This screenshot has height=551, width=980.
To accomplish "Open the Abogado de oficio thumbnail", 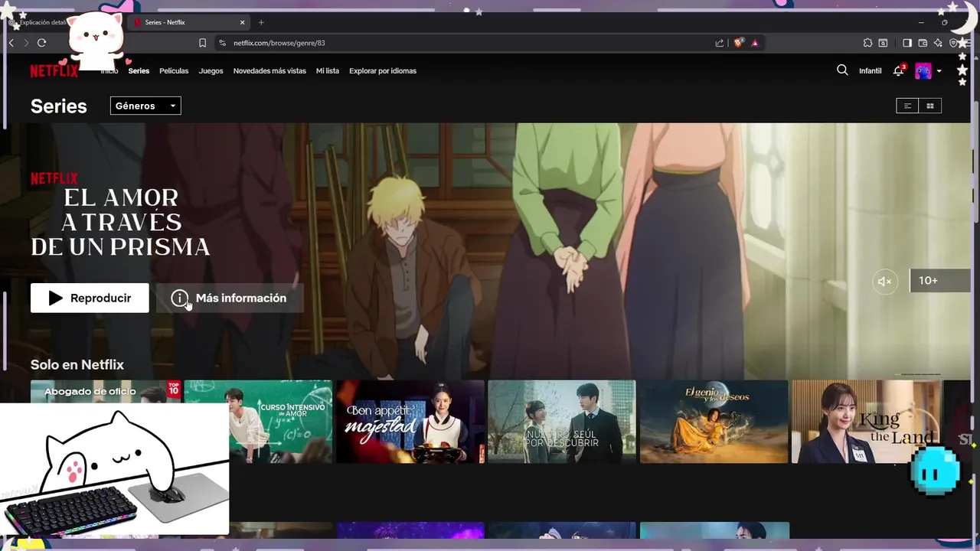I will click(106, 391).
